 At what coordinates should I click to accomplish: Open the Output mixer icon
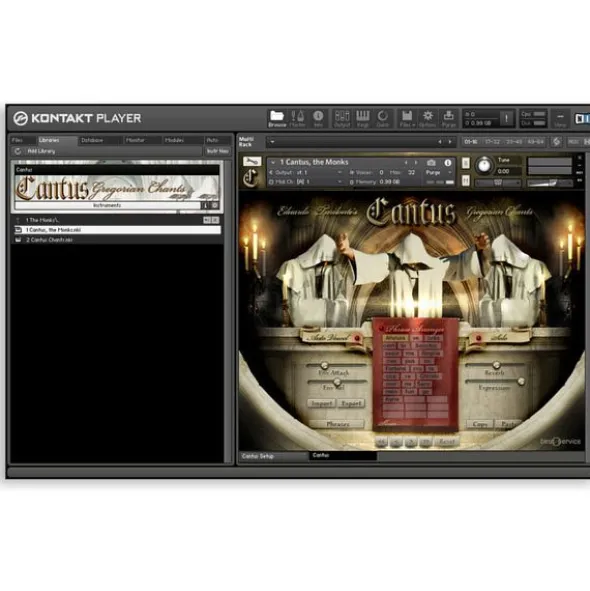pos(342,118)
